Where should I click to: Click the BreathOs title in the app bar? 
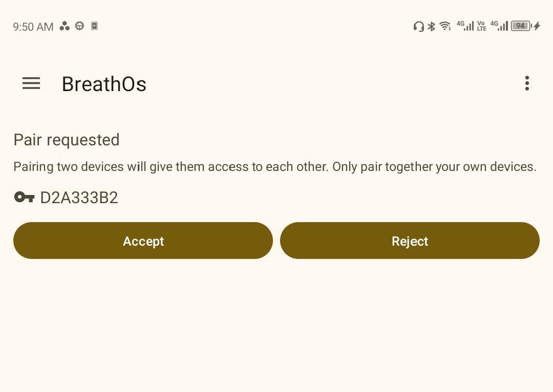pos(104,84)
